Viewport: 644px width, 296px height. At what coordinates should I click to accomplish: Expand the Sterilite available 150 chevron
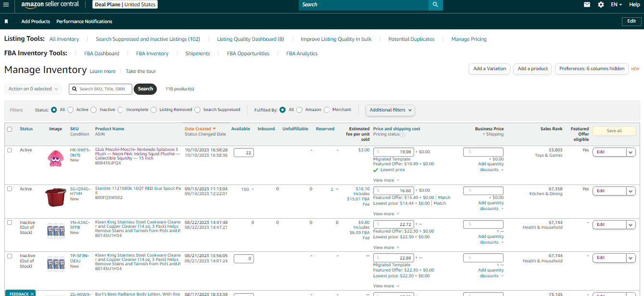click(253, 189)
